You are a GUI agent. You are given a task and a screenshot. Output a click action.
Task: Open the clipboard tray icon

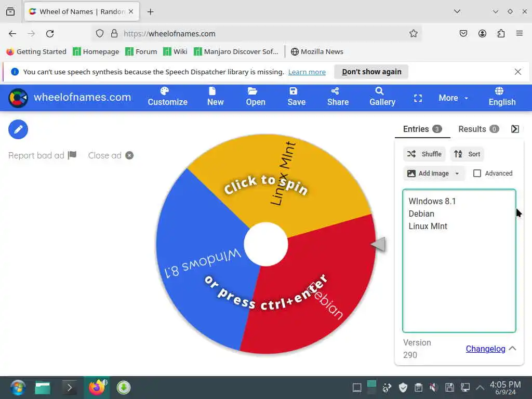click(x=418, y=388)
